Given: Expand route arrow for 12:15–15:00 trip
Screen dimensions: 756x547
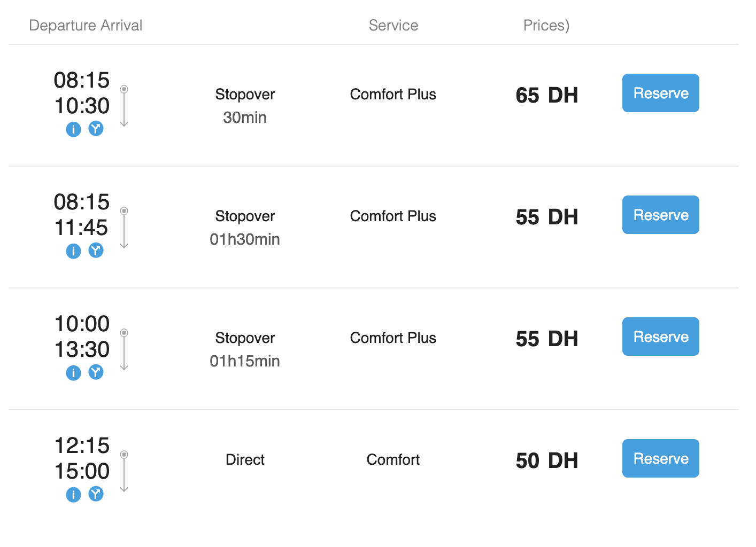Looking at the screenshot, I should [124, 472].
